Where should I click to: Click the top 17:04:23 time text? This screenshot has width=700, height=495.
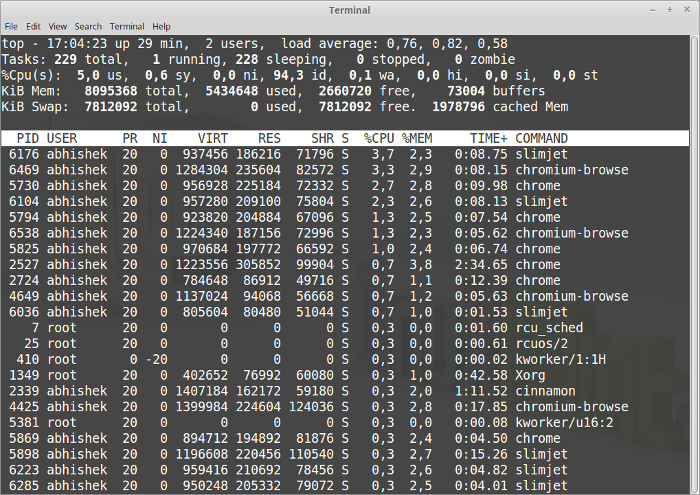(77, 44)
